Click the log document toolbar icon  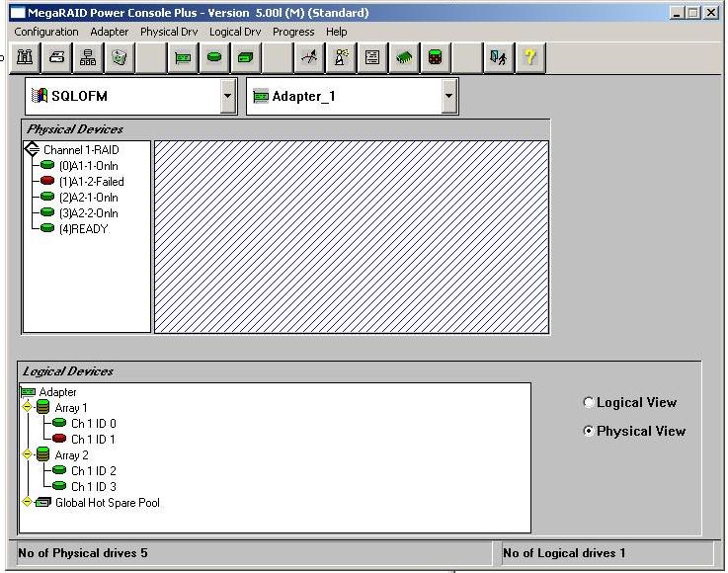(372, 57)
